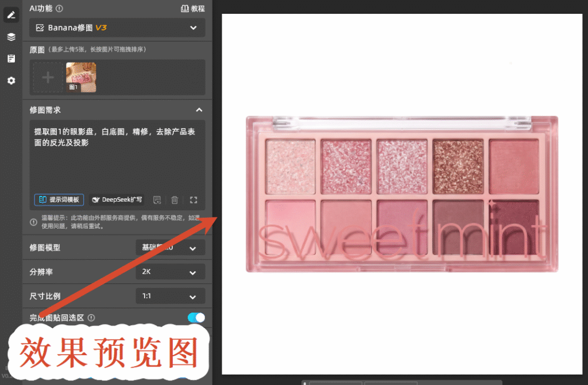Select the pencil edit icon in sidebar
The width and height of the screenshot is (588, 385).
pos(11,15)
